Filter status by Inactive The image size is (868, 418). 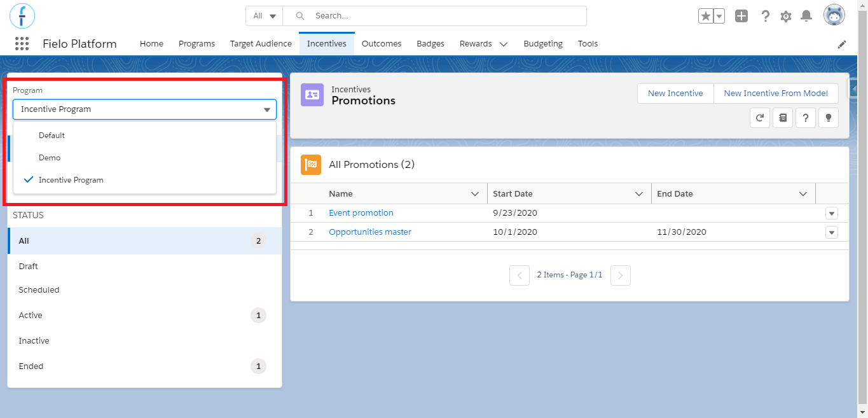coord(144,341)
